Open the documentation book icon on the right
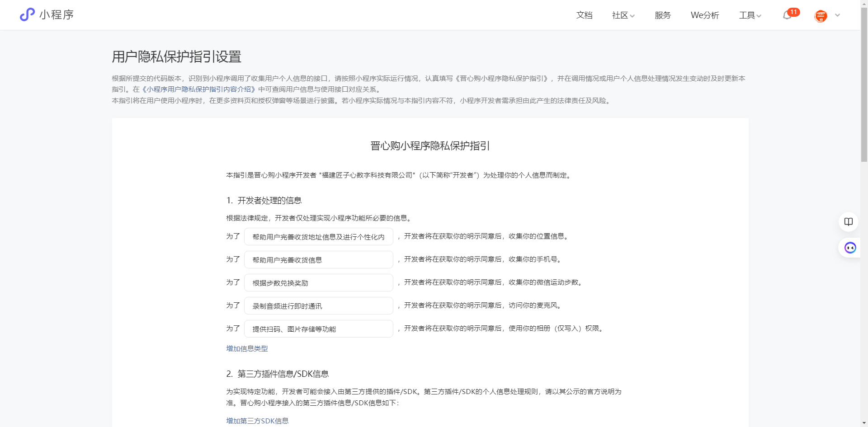The width and height of the screenshot is (868, 427). click(849, 222)
